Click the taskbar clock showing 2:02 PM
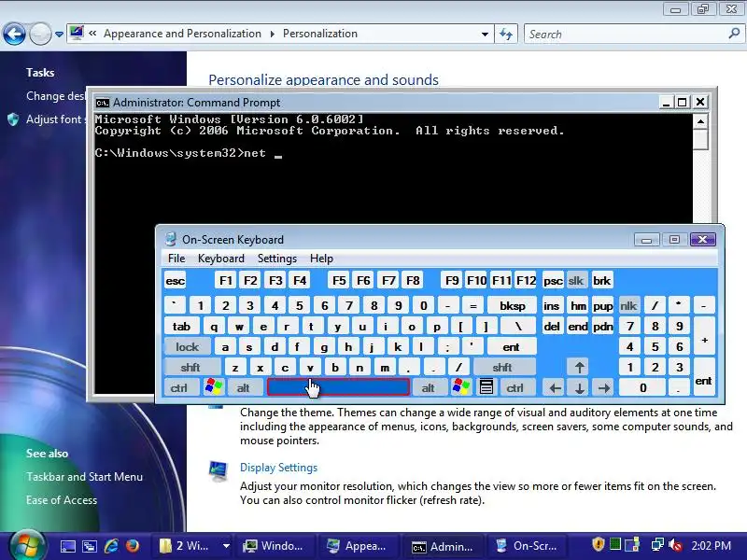 [x=711, y=545]
